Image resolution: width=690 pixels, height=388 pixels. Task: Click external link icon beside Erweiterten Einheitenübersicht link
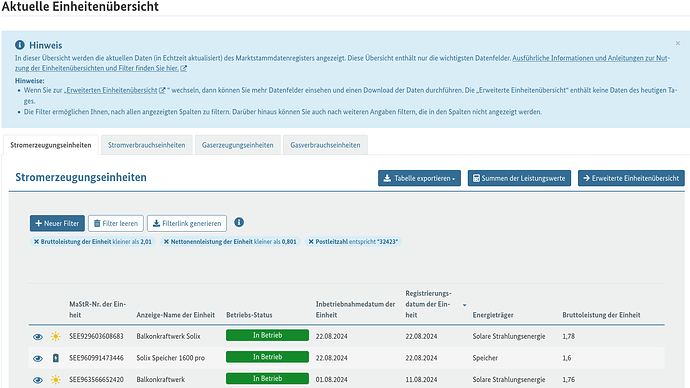click(x=162, y=90)
